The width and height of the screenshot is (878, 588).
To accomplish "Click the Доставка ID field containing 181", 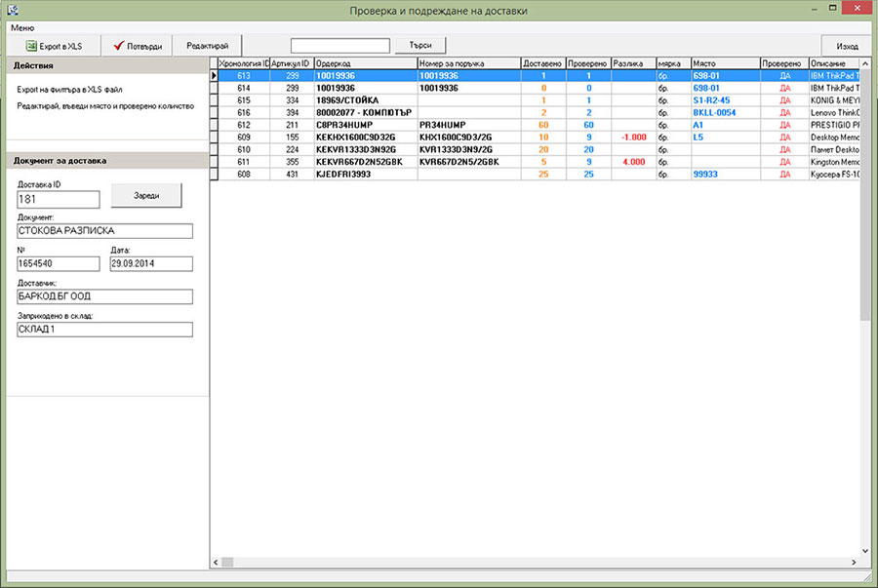I will point(59,199).
